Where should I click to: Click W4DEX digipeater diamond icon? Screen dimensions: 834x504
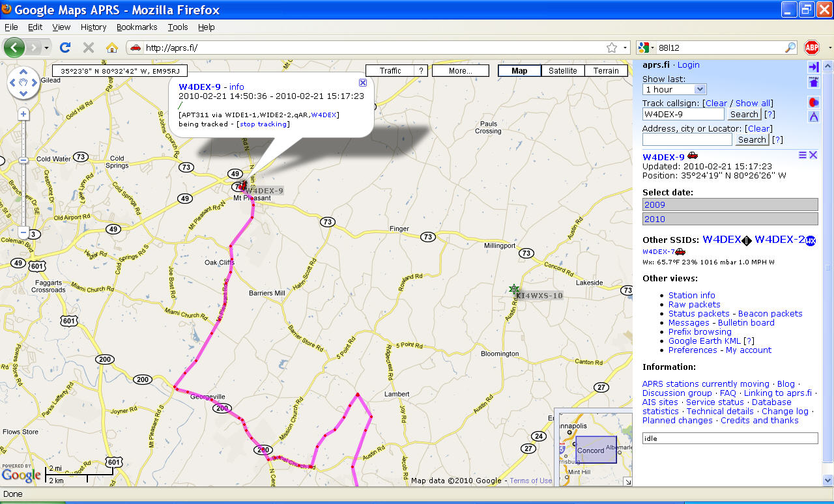747,240
